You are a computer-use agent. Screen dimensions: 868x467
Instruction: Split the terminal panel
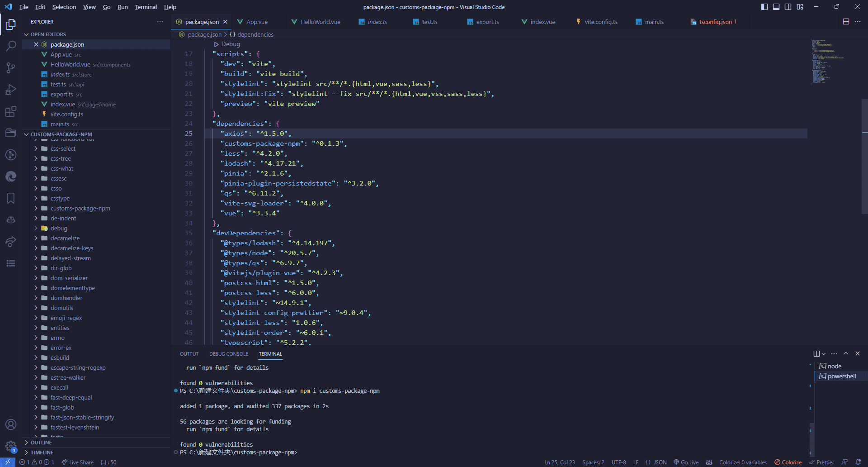tap(816, 353)
